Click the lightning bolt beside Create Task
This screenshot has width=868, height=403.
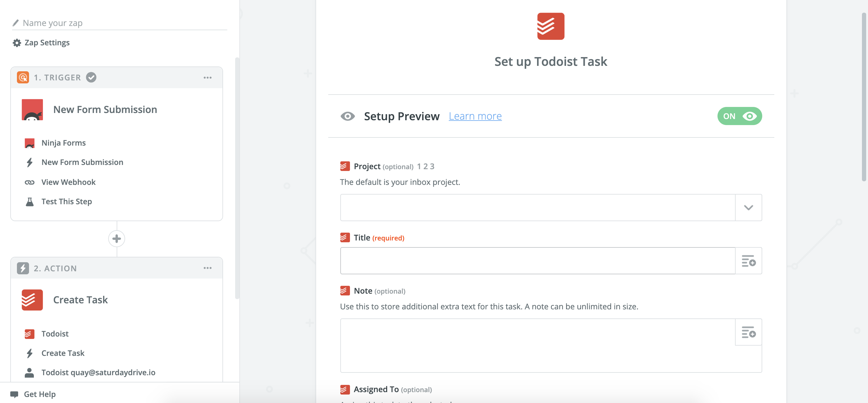pyautogui.click(x=30, y=353)
